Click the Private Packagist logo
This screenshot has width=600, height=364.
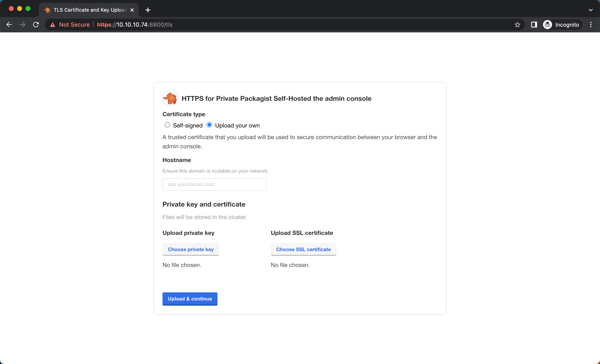pos(170,98)
